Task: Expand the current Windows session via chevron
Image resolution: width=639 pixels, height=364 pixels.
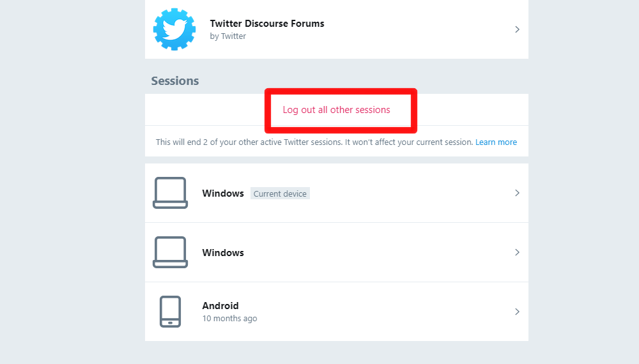Action: (517, 193)
